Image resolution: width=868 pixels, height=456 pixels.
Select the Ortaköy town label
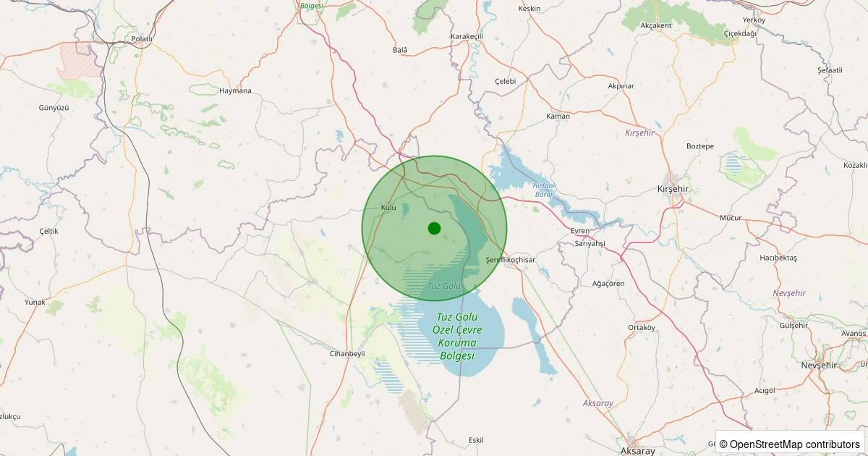click(641, 327)
